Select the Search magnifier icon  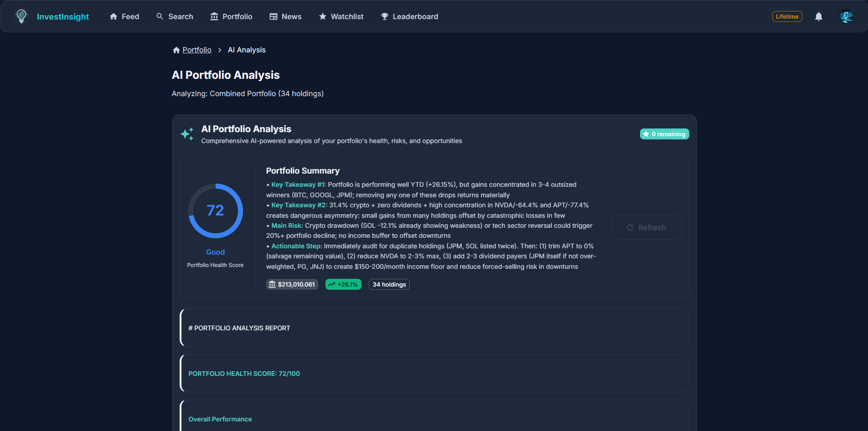tap(159, 16)
